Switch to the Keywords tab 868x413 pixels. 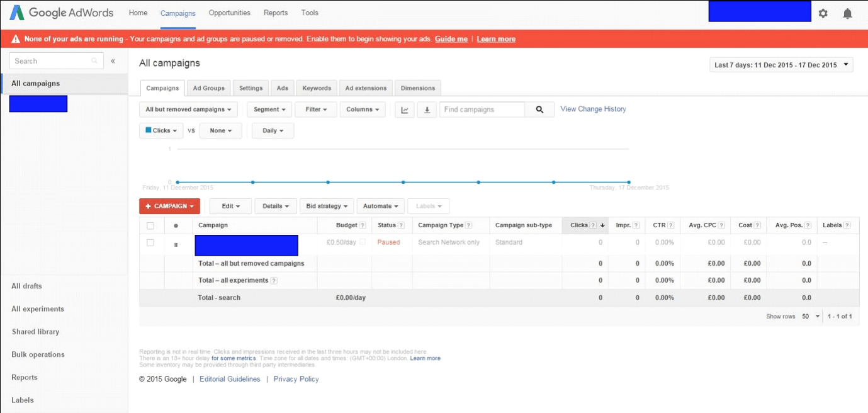click(x=316, y=88)
